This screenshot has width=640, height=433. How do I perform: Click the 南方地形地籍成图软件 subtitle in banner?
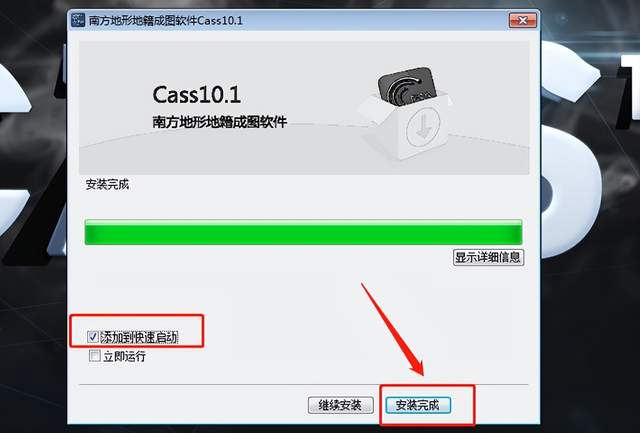coord(220,122)
